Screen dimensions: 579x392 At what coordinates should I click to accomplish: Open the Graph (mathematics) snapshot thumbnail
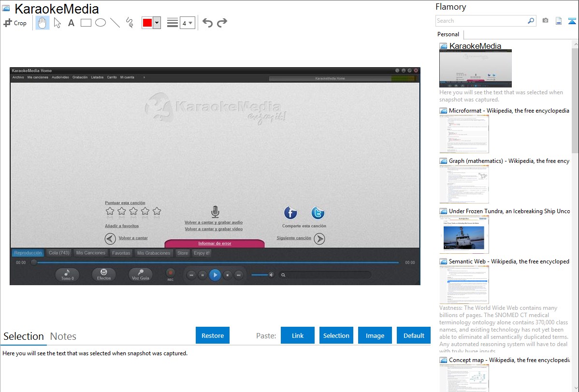pos(464,184)
